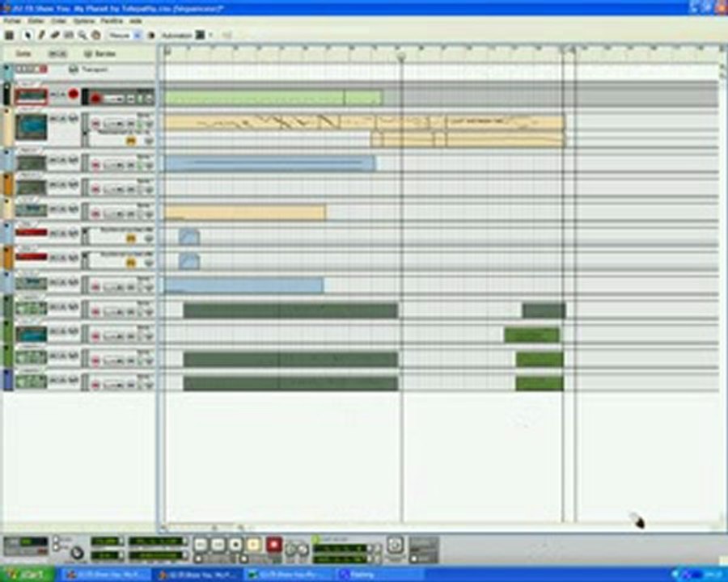Click the automation color swatch
This screenshot has width=728, height=582.
(200, 36)
